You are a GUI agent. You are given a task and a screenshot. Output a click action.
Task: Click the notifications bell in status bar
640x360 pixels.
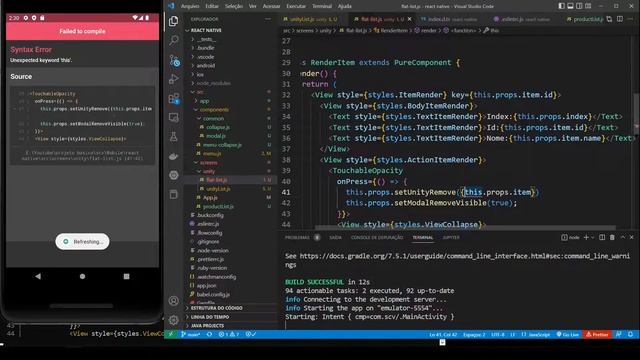pos(631,334)
